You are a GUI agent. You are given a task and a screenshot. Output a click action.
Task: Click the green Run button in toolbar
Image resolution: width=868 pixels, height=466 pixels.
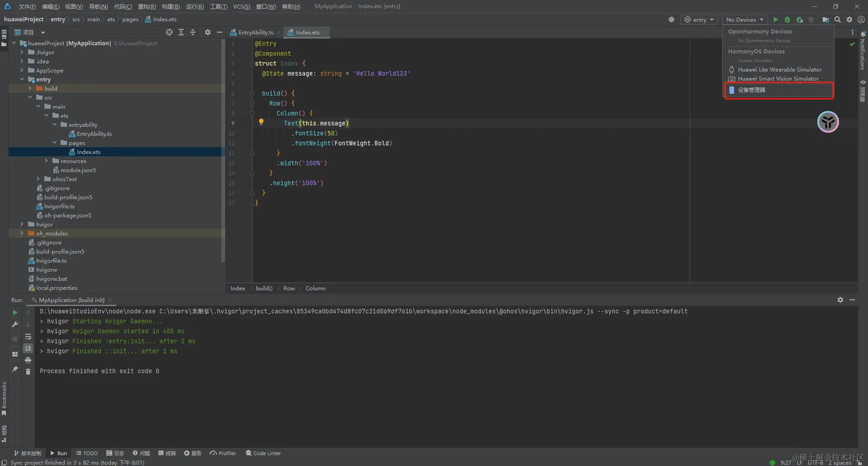pos(776,19)
